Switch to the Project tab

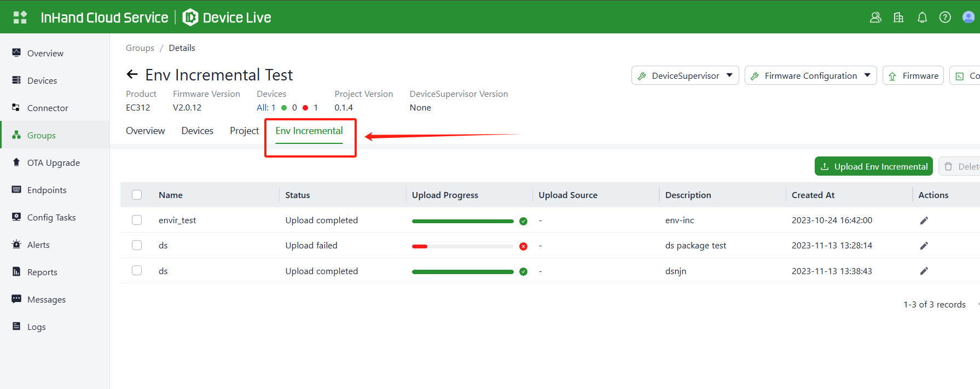[244, 131]
